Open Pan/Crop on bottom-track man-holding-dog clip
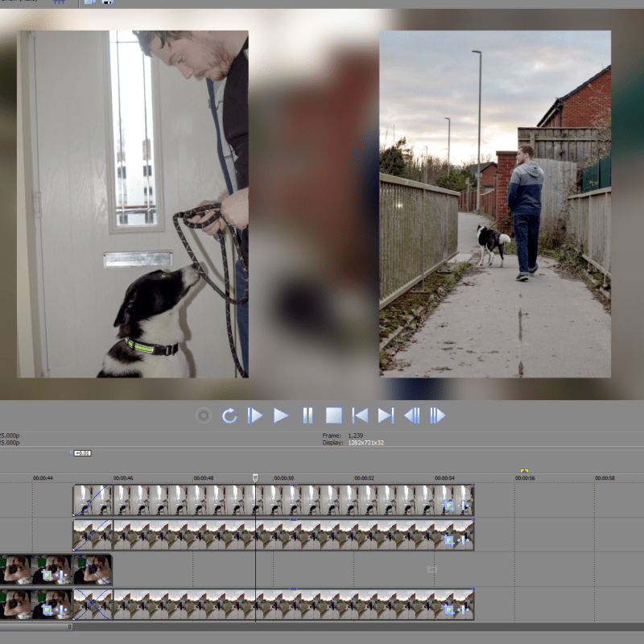The image size is (644, 644). tap(47, 610)
